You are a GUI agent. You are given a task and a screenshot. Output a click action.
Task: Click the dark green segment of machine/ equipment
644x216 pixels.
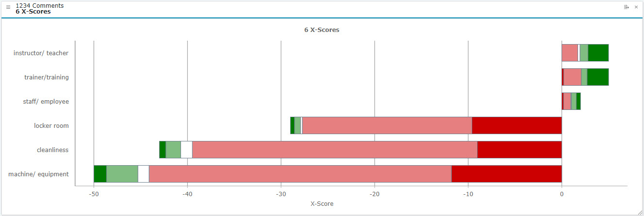[x=100, y=174]
